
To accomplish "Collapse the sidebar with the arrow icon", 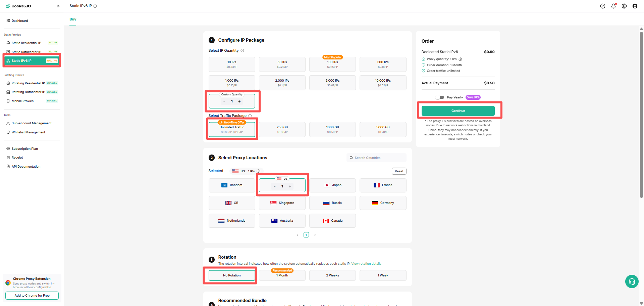I will pos(58,6).
